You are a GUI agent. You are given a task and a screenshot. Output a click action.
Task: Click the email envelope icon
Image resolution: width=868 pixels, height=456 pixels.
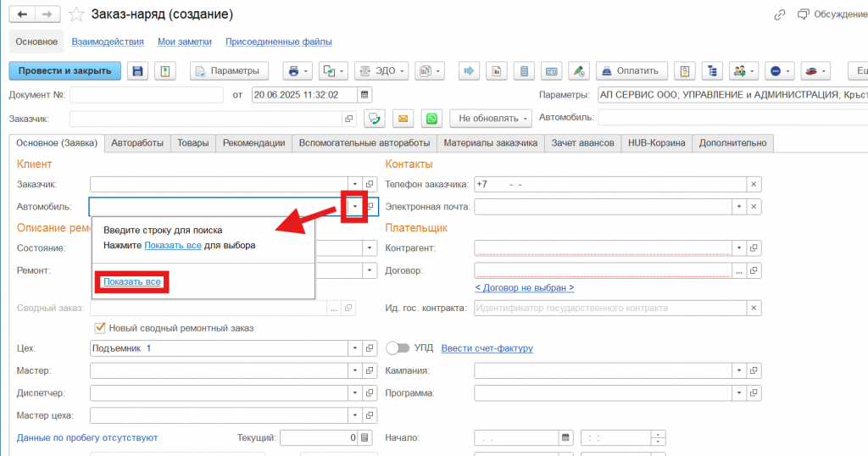tap(403, 119)
